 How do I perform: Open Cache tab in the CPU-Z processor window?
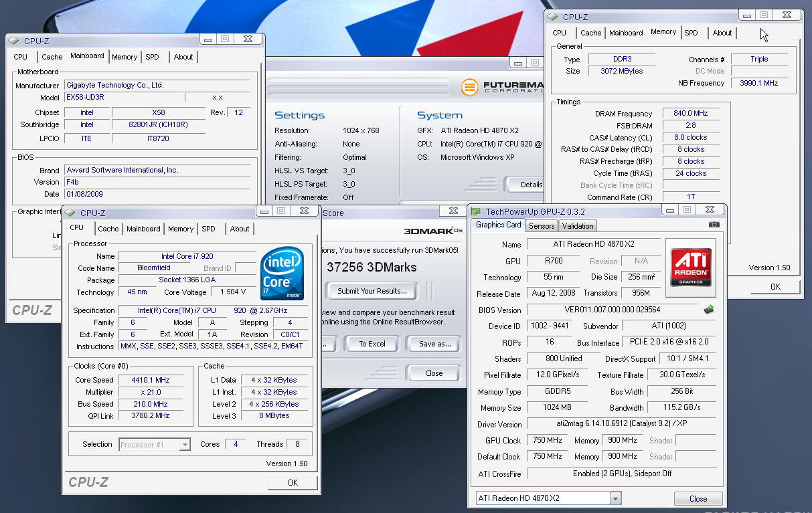(108, 229)
